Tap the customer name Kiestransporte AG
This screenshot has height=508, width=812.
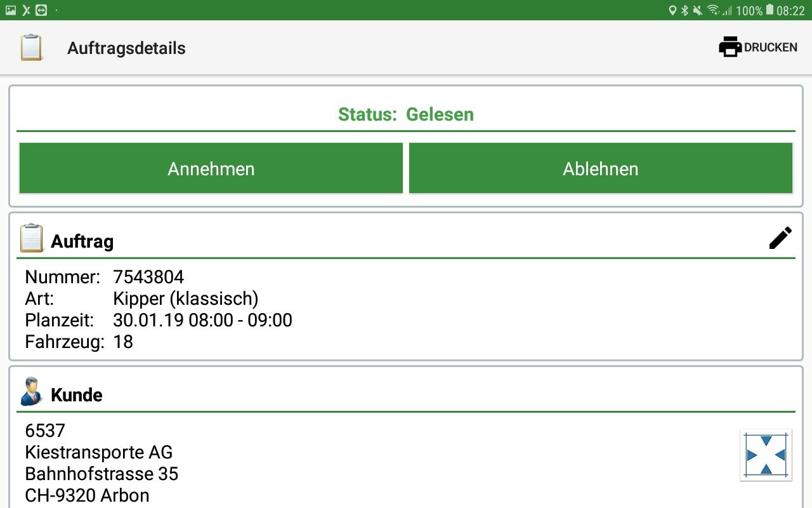(x=98, y=452)
